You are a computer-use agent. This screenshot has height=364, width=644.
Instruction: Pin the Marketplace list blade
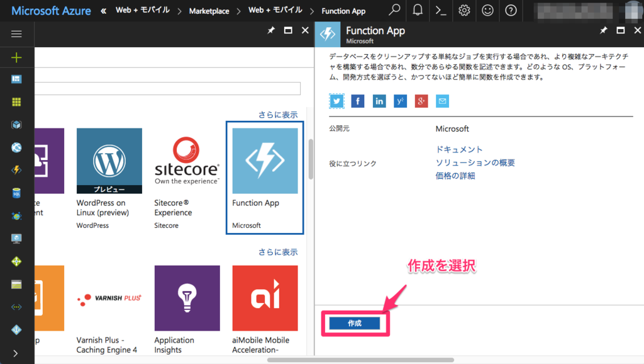pyautogui.click(x=271, y=30)
